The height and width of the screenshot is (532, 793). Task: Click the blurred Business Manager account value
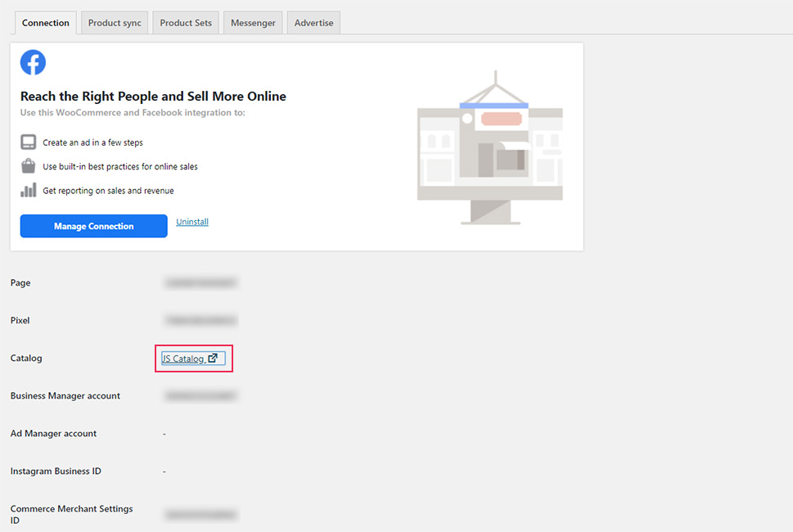coord(201,395)
